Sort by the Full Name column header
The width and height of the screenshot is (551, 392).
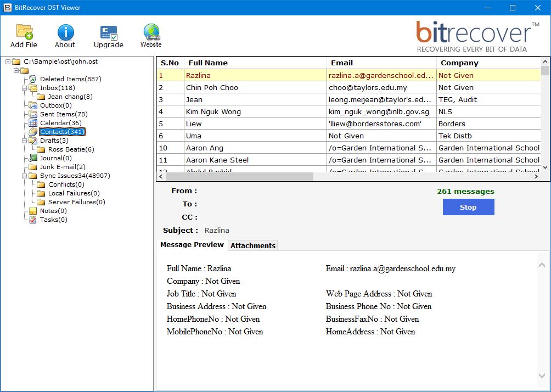click(x=256, y=63)
